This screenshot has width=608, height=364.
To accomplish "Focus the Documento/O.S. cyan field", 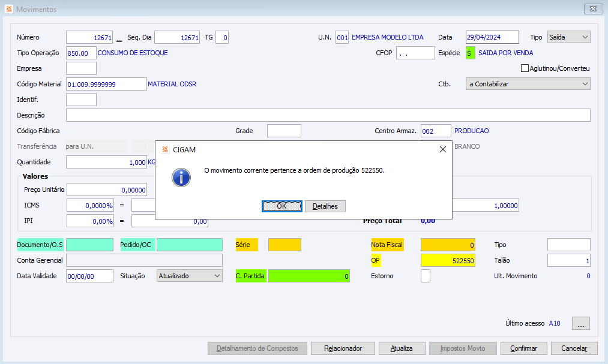I will (x=89, y=245).
